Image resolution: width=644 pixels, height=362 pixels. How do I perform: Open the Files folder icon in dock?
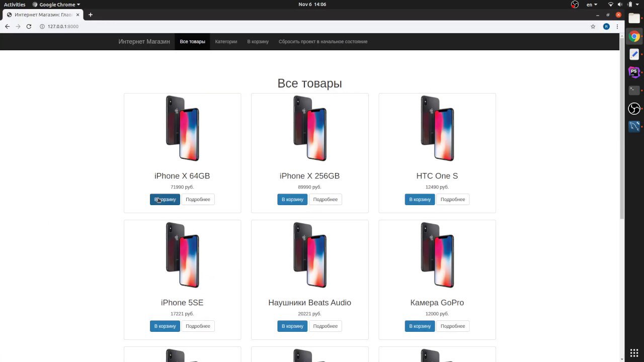[634, 18]
